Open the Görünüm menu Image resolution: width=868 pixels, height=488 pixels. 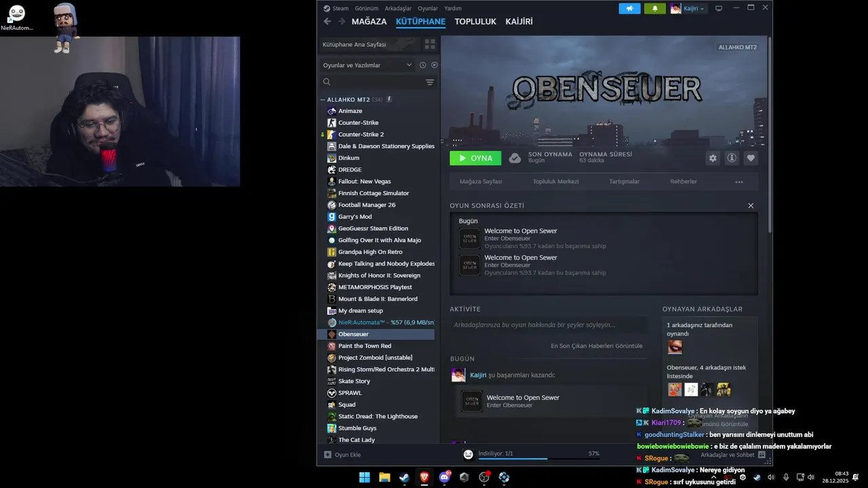coord(367,9)
